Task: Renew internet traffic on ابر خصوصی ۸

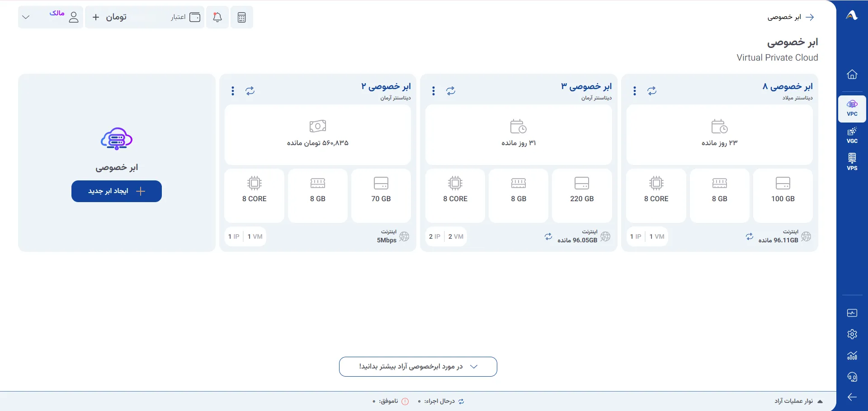Action: click(750, 236)
